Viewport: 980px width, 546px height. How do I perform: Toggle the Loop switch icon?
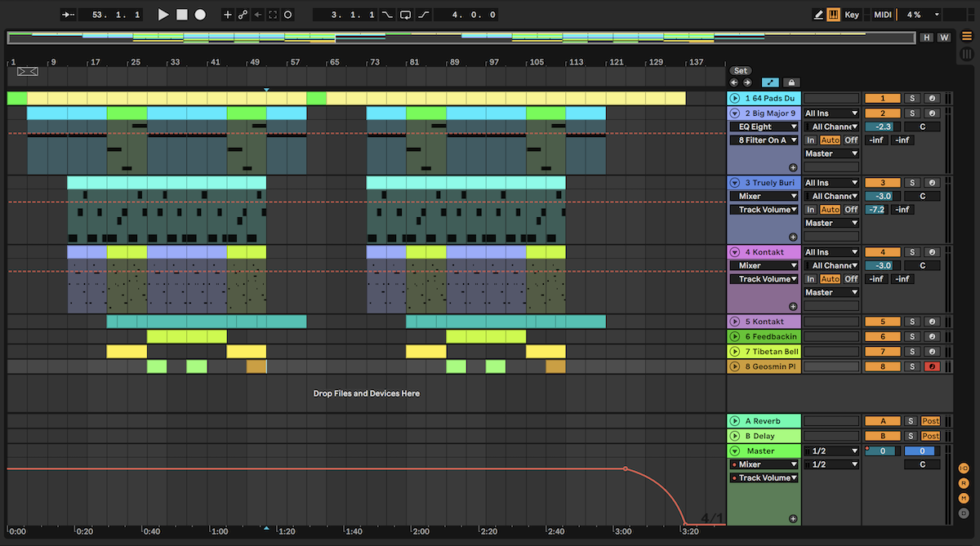(x=405, y=15)
